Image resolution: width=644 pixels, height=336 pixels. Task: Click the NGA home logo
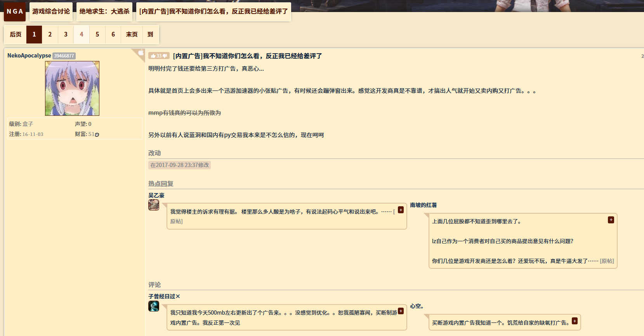click(x=15, y=12)
